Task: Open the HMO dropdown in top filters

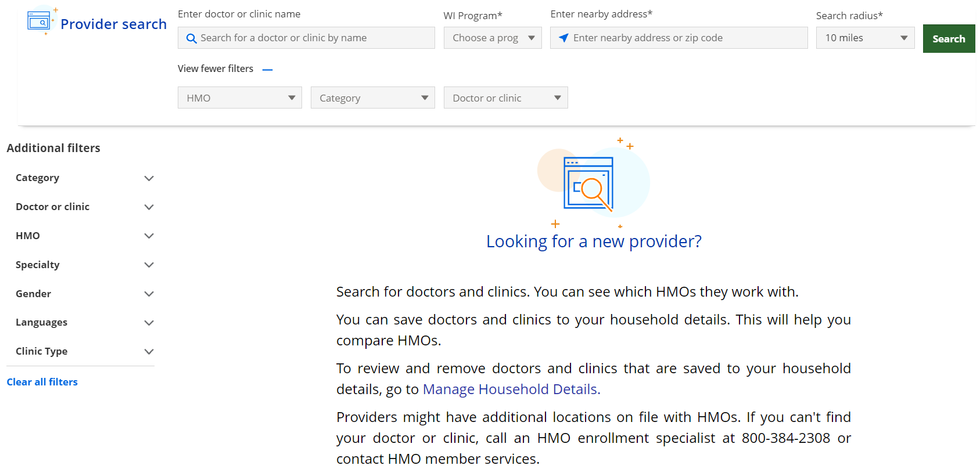Action: tap(239, 98)
